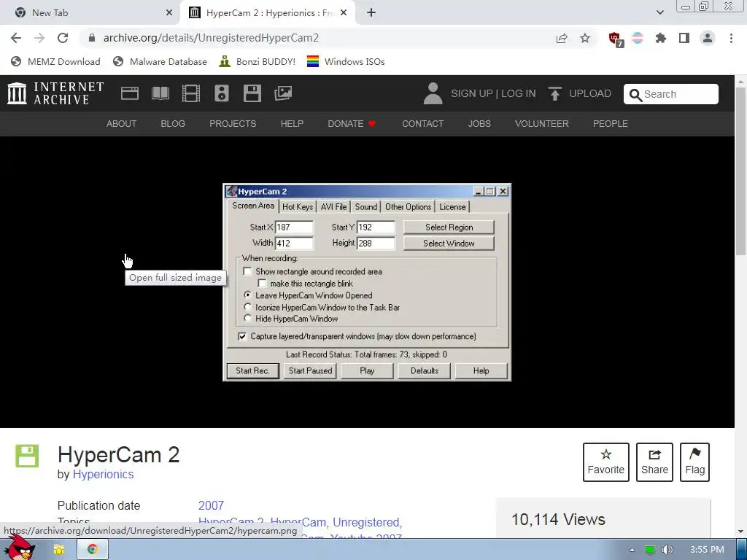Open the MEMZ Download bookmark
The width and height of the screenshot is (747, 560).
[55, 61]
